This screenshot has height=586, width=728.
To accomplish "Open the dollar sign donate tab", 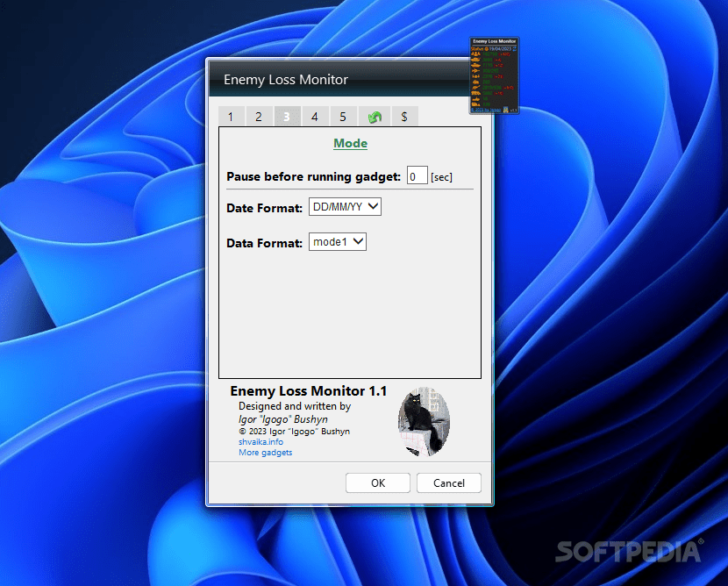I will tap(404, 116).
